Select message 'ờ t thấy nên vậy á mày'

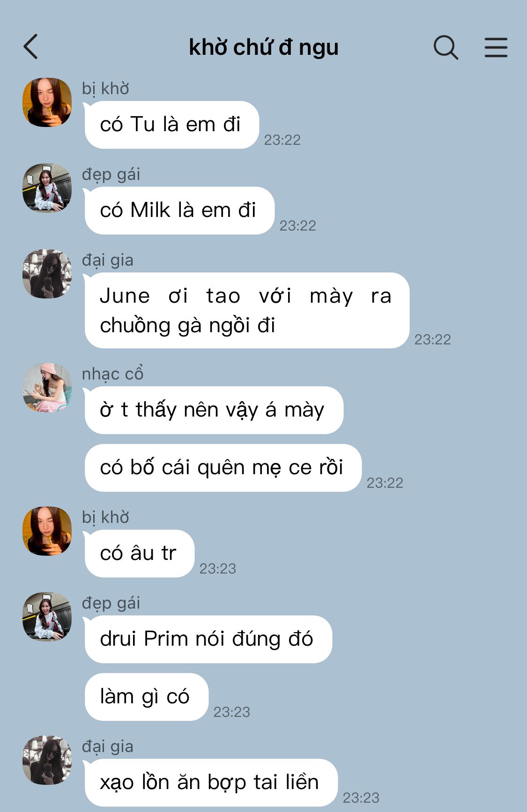pos(214,410)
